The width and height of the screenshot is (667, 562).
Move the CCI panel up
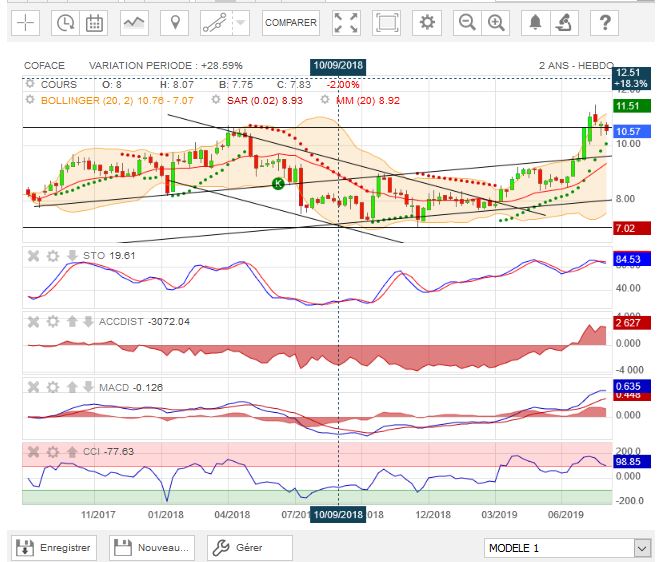point(72,451)
